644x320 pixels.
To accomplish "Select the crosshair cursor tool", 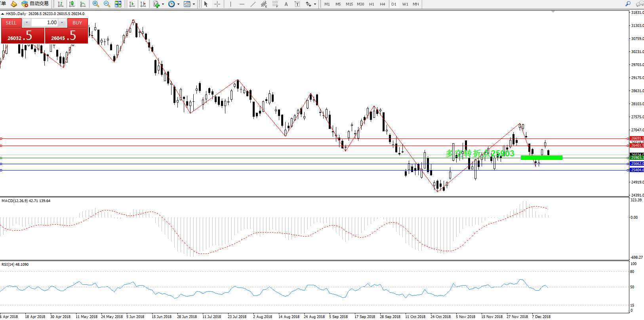I will (217, 4).
